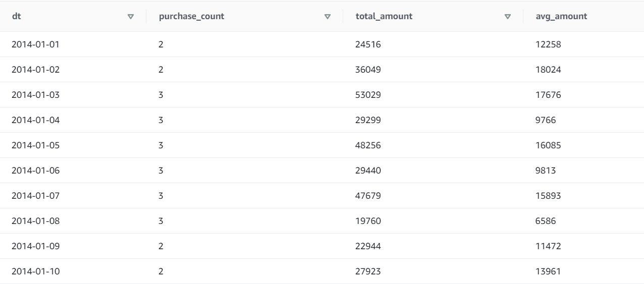
Task: Select the 27923 total amount cell
Action: pos(367,271)
